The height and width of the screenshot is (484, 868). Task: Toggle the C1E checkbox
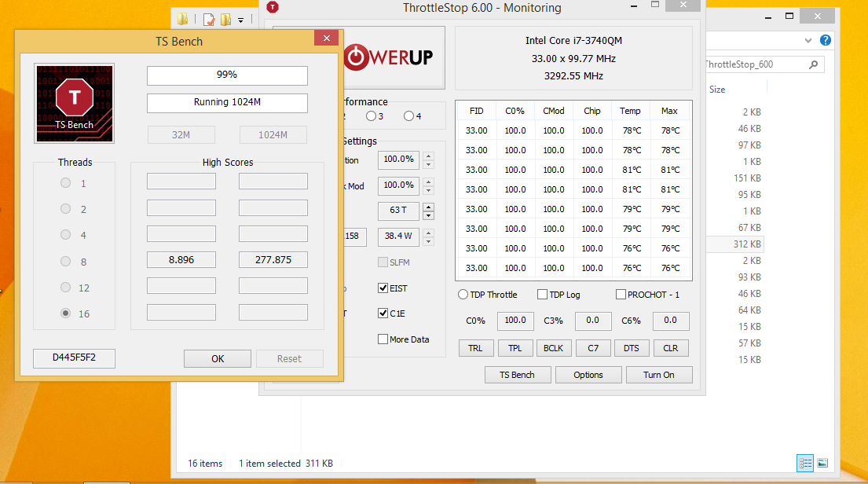(x=383, y=313)
